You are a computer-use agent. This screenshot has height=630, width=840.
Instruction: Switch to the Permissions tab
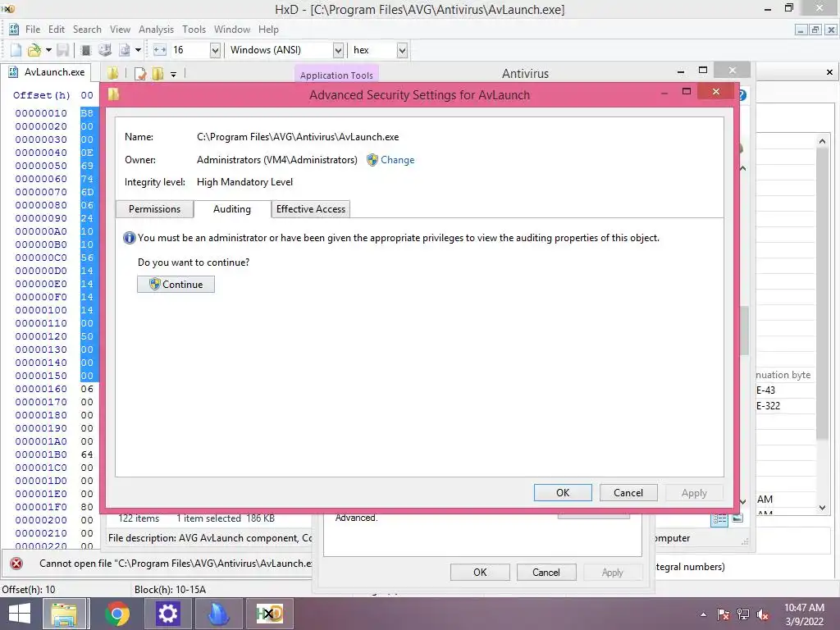154,209
